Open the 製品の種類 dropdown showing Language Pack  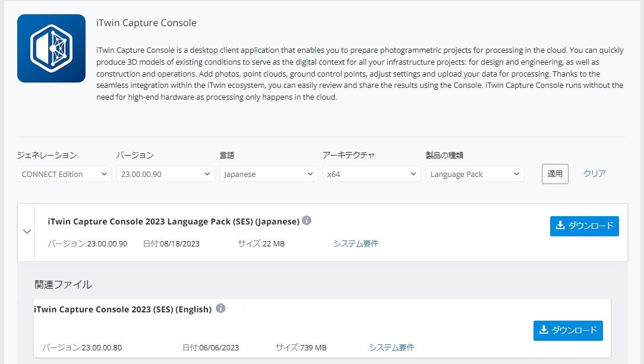point(475,174)
